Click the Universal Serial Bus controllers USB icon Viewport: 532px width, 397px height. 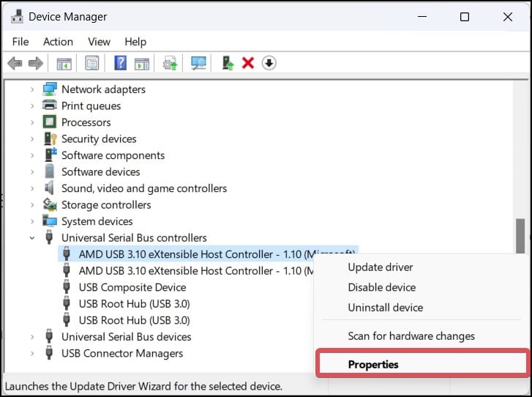tap(49, 237)
